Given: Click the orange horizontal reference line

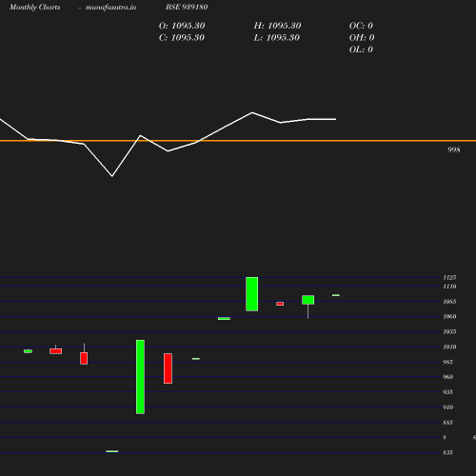Looking at the screenshot, I should [238, 140].
